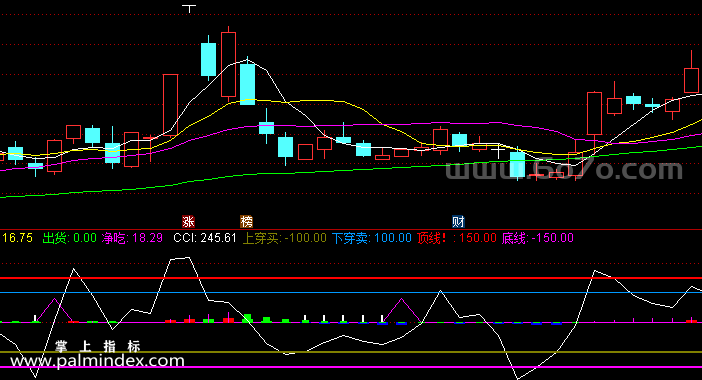
Task: Click the CCI 245.61 readout
Action: tap(205, 238)
